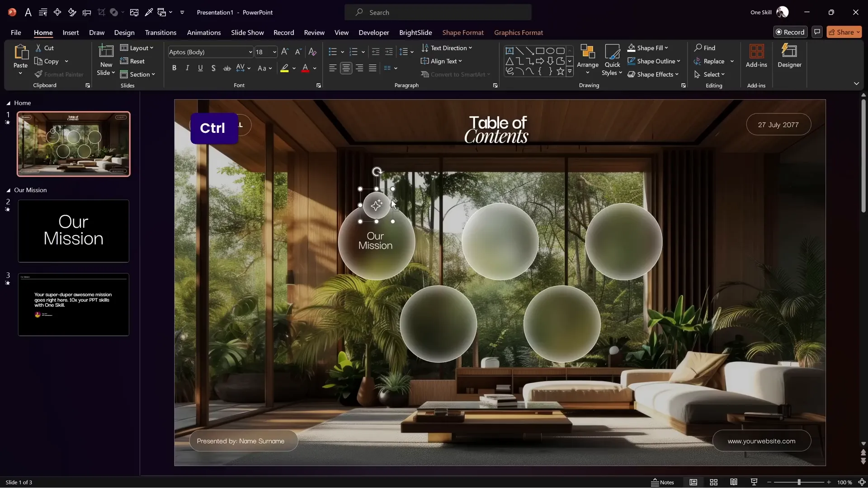Click the Paste icon in Clipboard group
The height and width of the screenshot is (488, 868).
point(20,52)
